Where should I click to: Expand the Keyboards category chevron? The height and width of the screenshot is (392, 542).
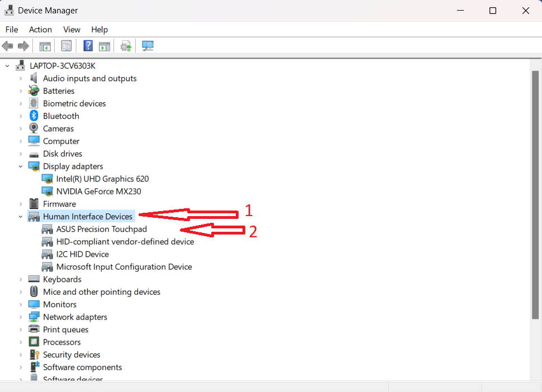point(21,279)
